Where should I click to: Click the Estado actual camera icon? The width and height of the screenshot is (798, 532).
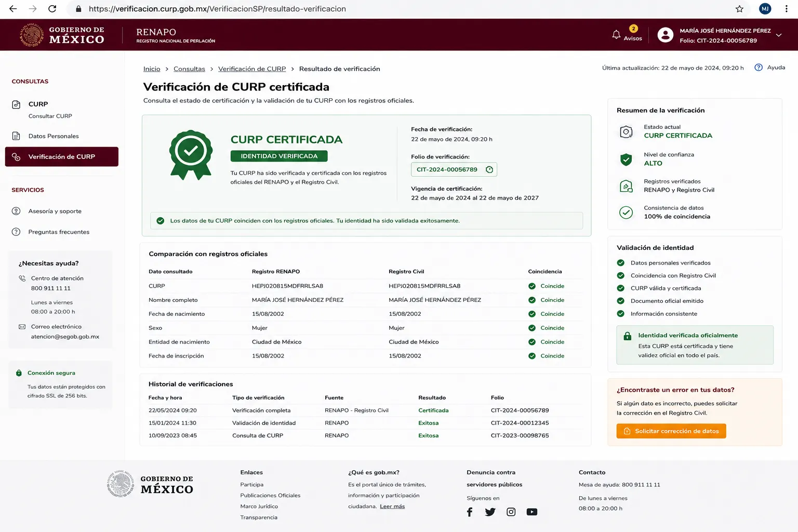coord(626,132)
